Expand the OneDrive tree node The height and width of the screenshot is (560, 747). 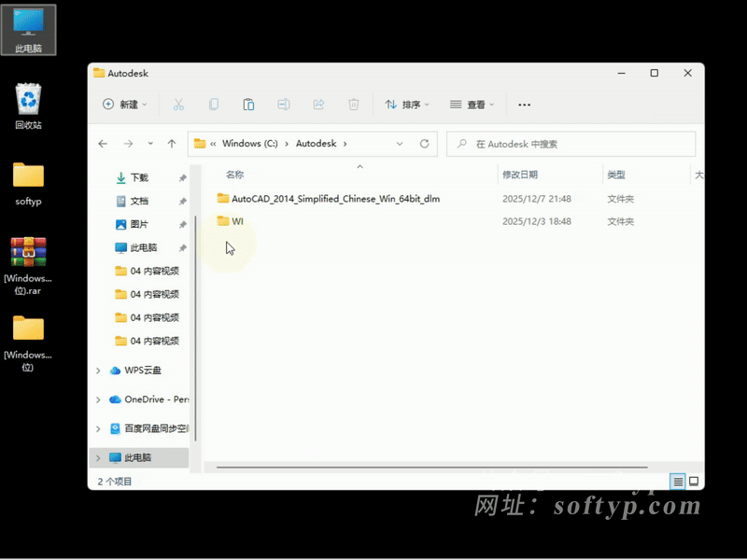(98, 399)
